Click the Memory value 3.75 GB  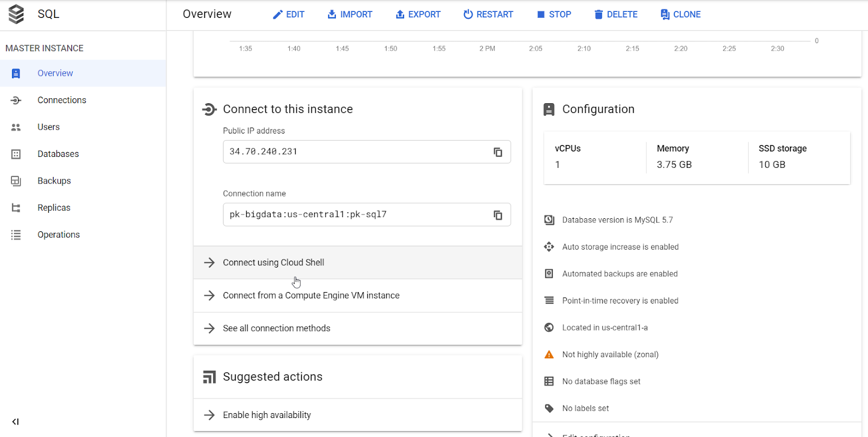click(674, 164)
